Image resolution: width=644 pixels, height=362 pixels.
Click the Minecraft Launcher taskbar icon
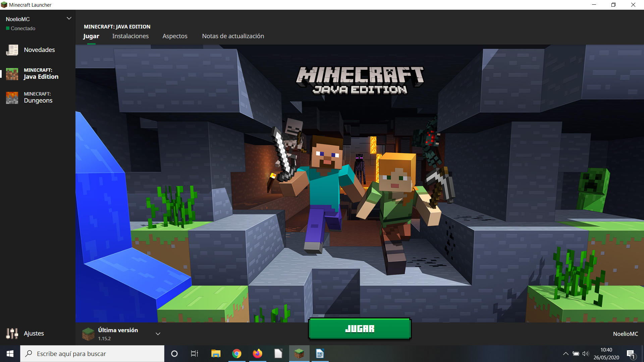tap(299, 354)
